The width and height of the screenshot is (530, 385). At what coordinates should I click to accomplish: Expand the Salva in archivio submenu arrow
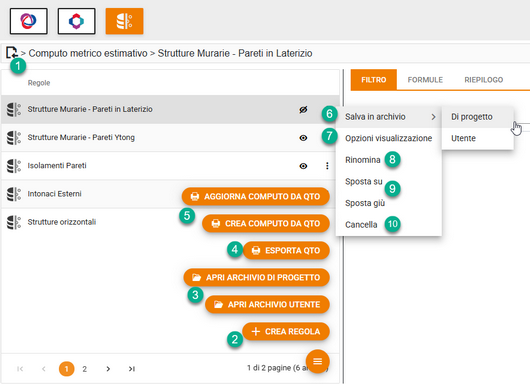[433, 117]
